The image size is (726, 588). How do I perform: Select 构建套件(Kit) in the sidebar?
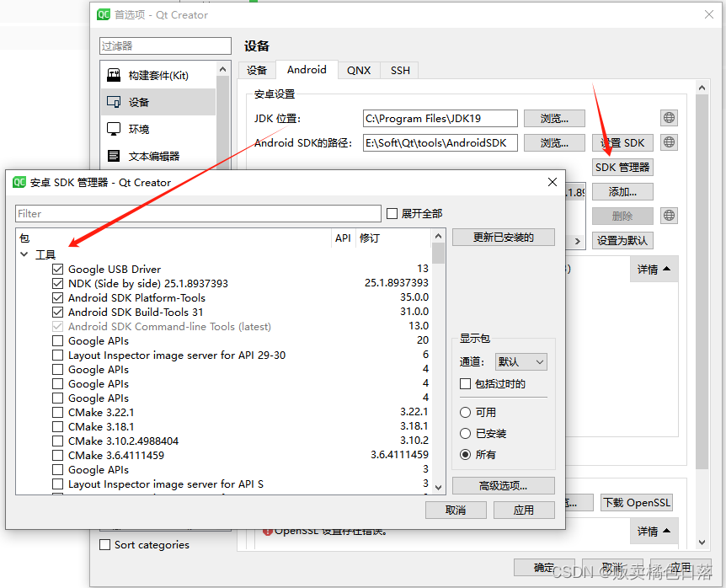[160, 75]
